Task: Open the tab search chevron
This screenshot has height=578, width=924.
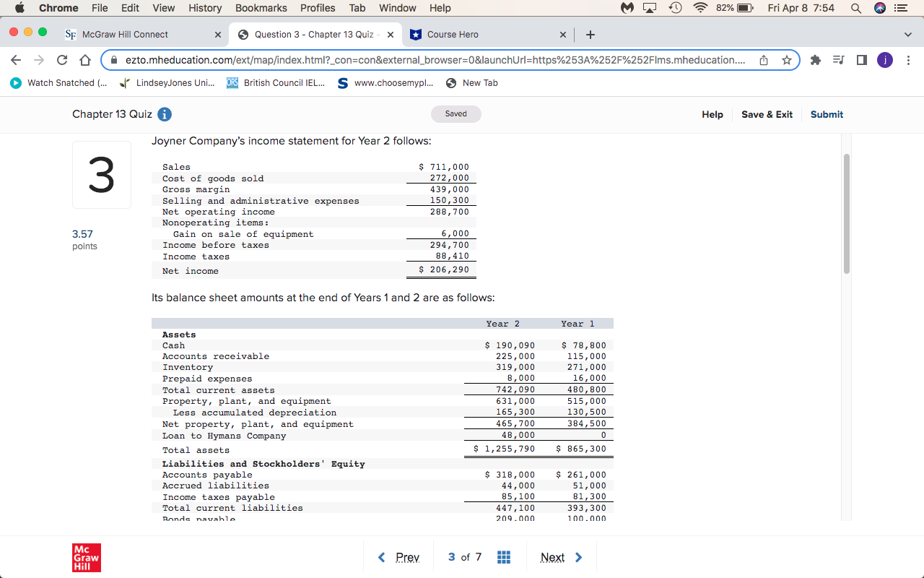Action: (x=907, y=34)
